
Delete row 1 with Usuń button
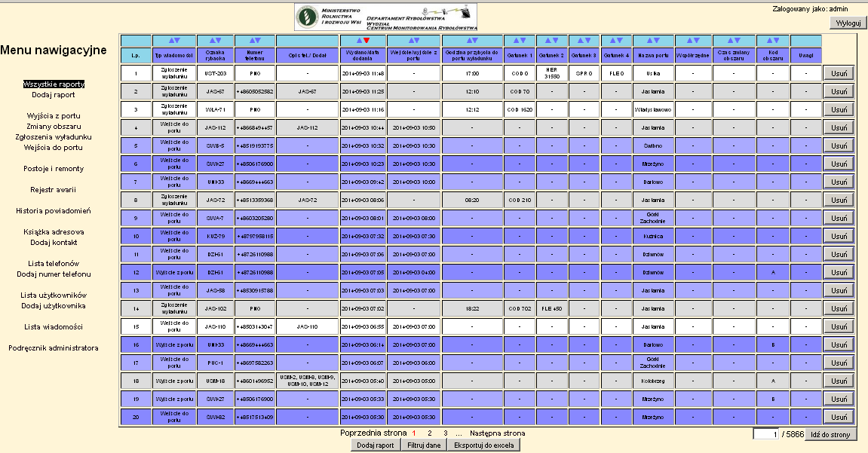click(x=839, y=74)
